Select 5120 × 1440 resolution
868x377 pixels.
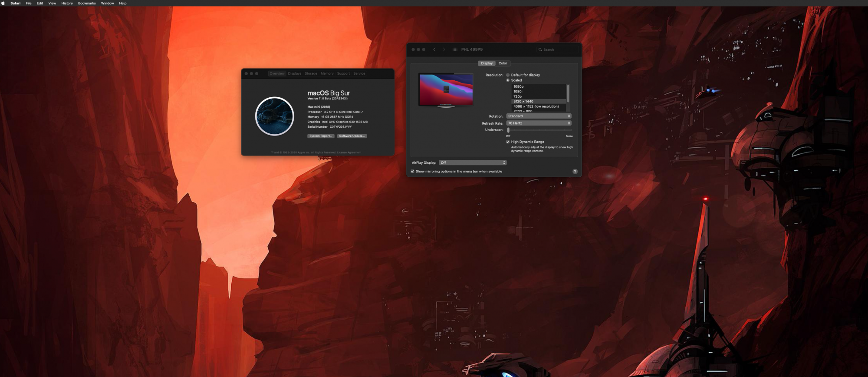click(539, 101)
